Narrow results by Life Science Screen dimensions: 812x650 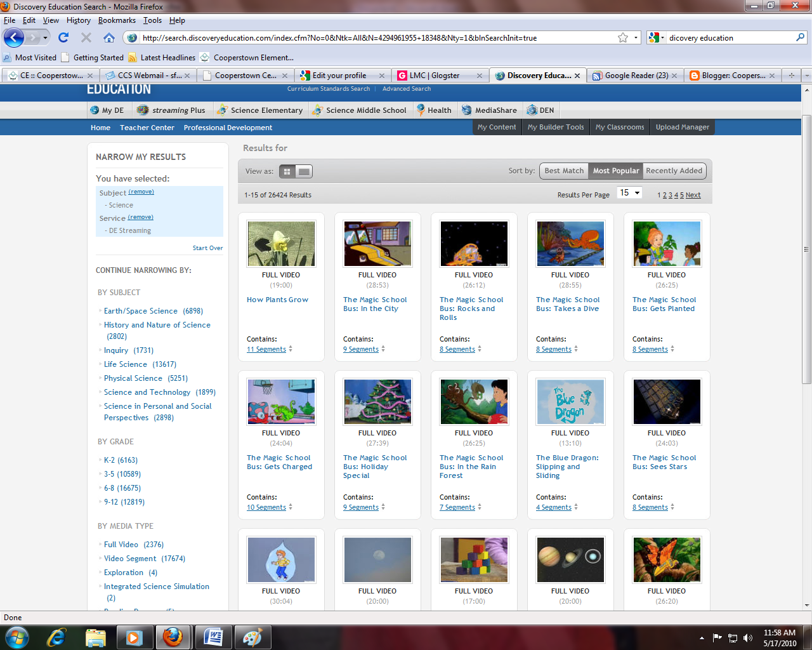(140, 364)
